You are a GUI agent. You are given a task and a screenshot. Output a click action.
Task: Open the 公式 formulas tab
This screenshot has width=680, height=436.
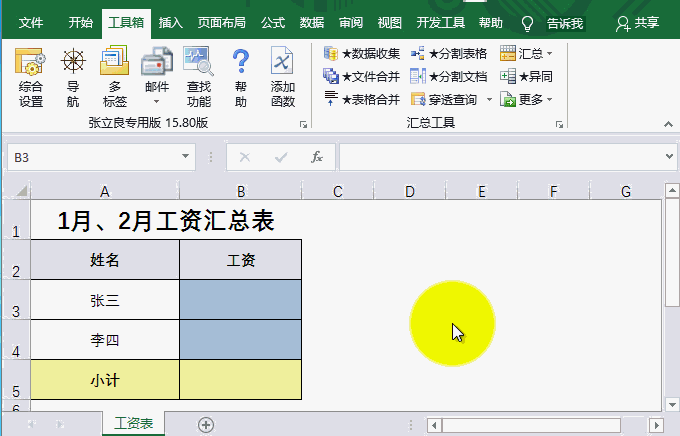click(x=272, y=22)
